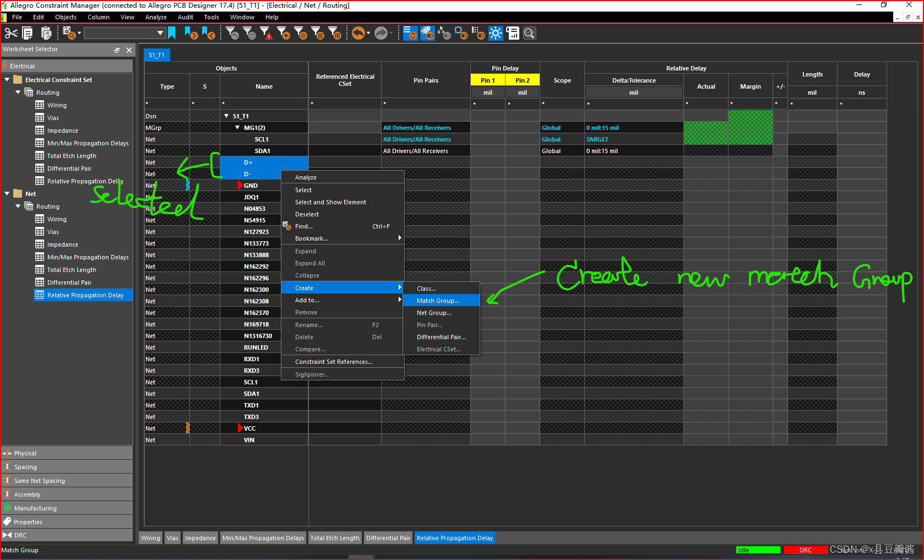This screenshot has width=924, height=560.
Task: Click the yellow Pin 1 column header
Action: coord(488,80)
